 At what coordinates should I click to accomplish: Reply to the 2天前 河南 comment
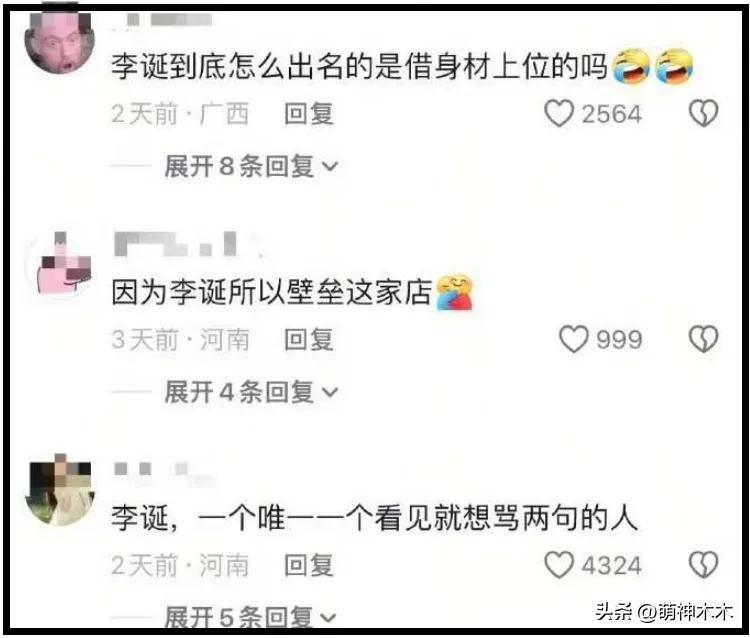pos(309,565)
